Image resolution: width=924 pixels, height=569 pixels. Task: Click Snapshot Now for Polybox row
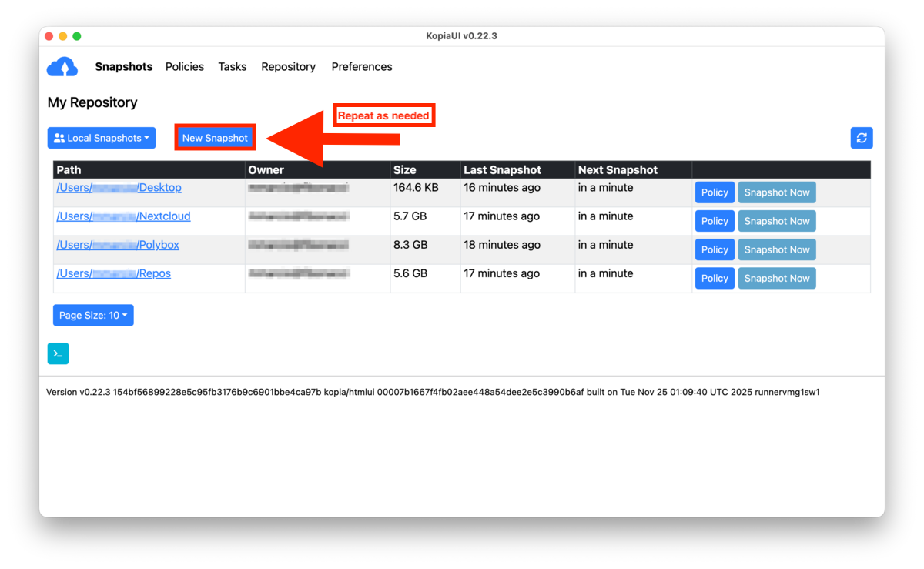(x=777, y=249)
